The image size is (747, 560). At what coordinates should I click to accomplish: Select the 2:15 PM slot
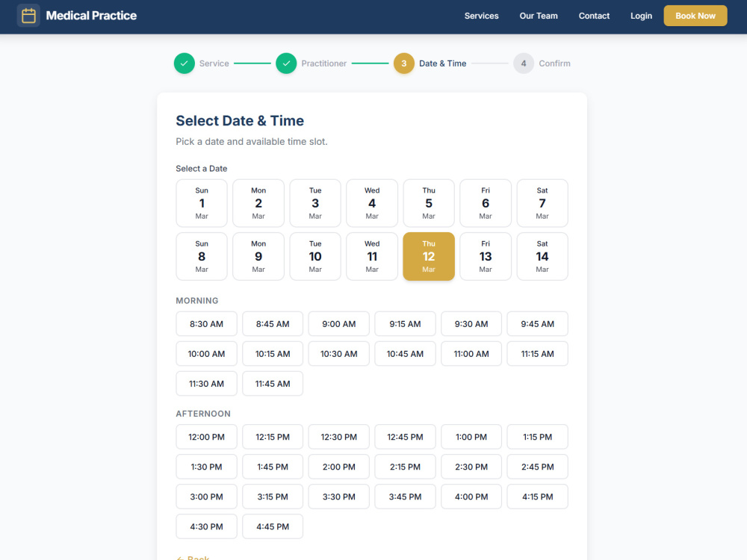tap(405, 467)
